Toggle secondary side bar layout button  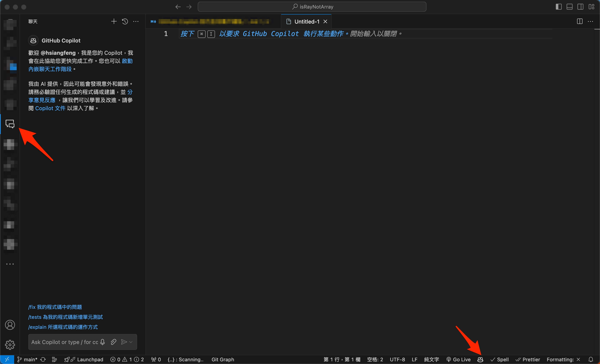pos(580,7)
